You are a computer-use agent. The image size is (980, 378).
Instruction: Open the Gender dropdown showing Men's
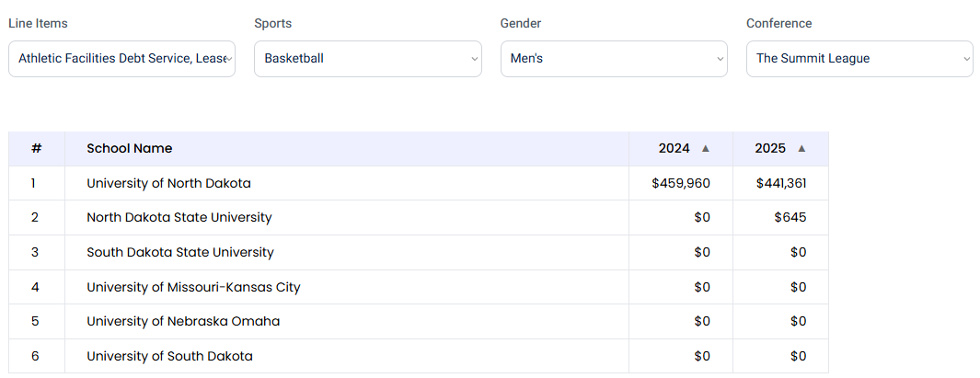click(614, 59)
